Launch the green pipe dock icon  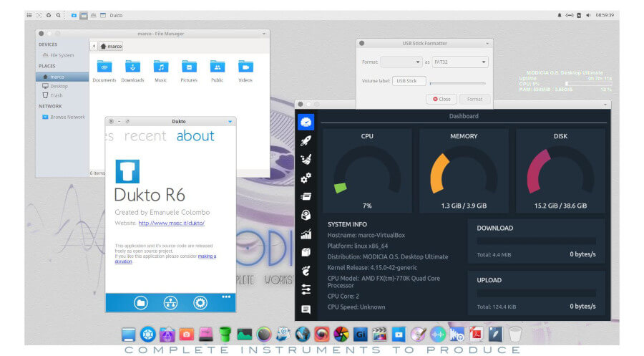coord(225,335)
